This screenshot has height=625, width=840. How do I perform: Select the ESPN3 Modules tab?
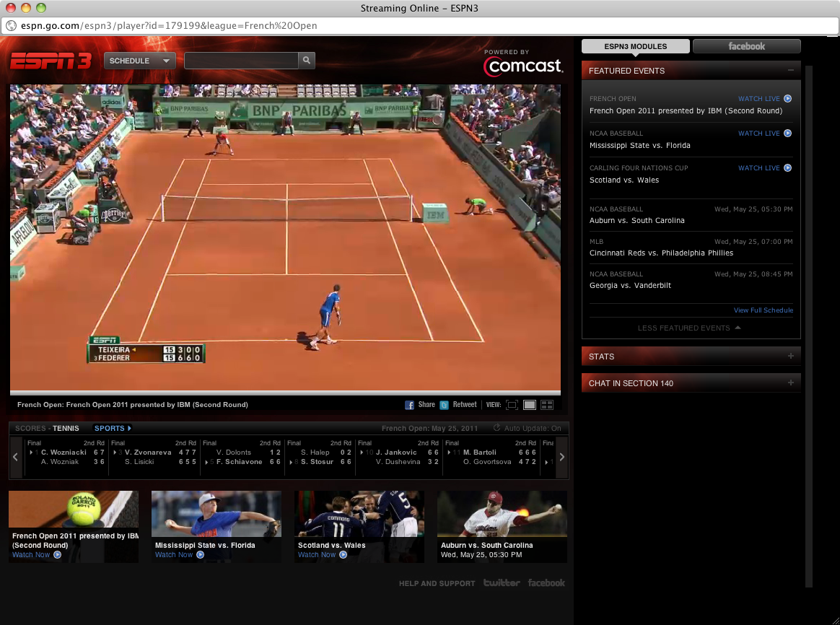(x=635, y=46)
